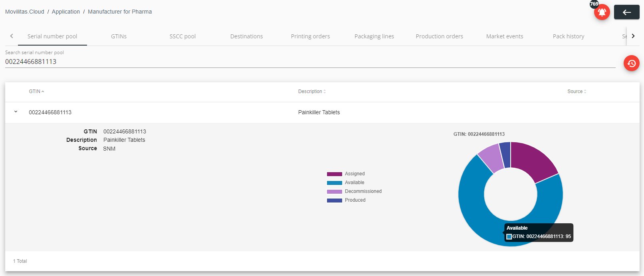Image resolution: width=644 pixels, height=276 pixels.
Task: Click the back arrow button
Action: pyautogui.click(x=626, y=12)
